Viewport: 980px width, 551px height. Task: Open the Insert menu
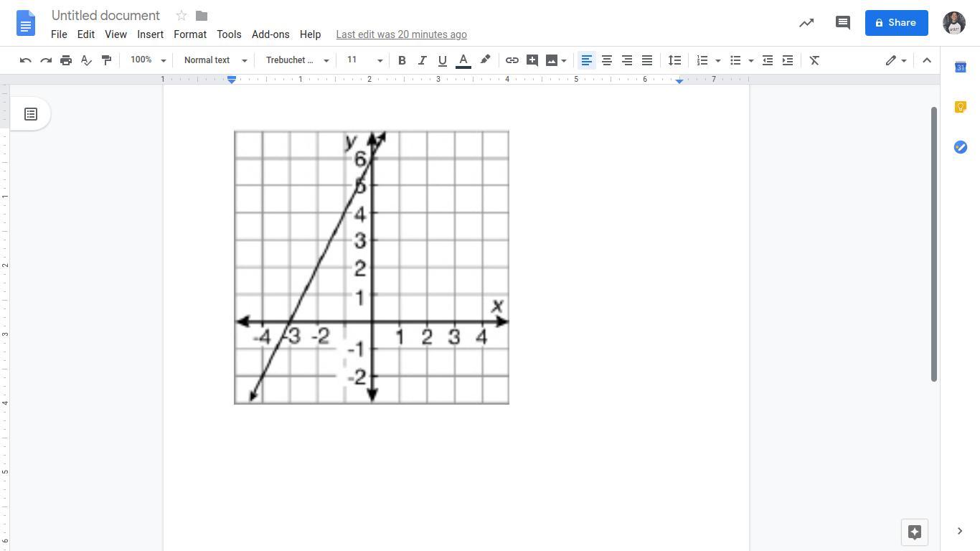[x=150, y=34]
